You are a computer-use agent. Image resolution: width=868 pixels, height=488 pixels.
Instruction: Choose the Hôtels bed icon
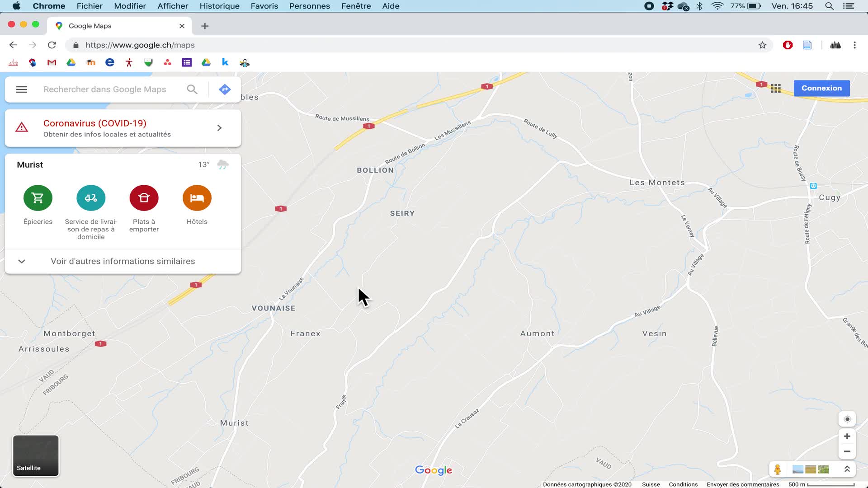pos(197,198)
